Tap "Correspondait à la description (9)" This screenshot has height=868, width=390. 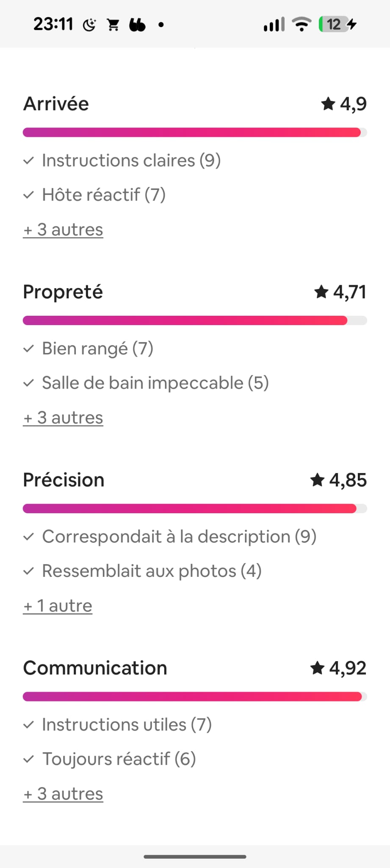(x=179, y=537)
